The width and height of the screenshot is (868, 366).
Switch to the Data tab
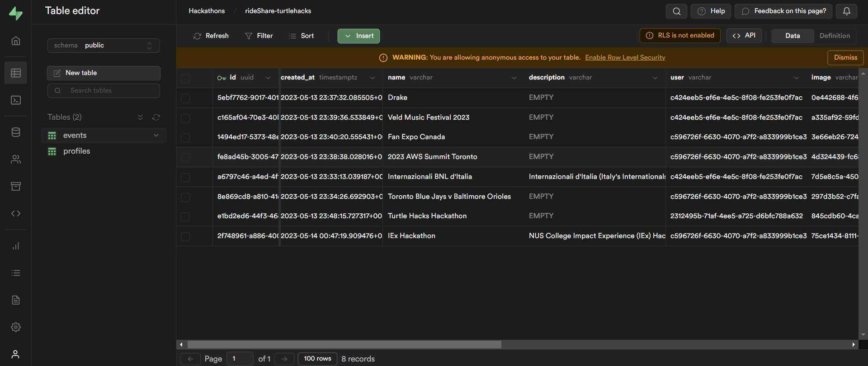[x=793, y=36]
